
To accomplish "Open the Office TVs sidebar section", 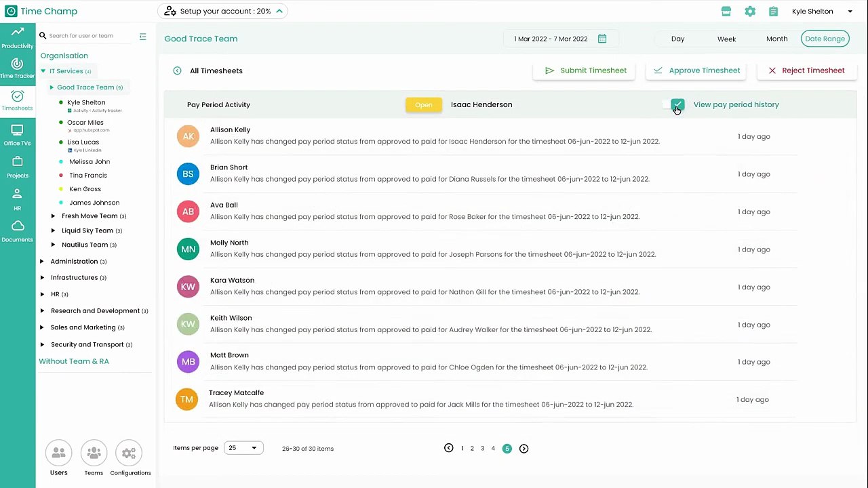I will [18, 135].
